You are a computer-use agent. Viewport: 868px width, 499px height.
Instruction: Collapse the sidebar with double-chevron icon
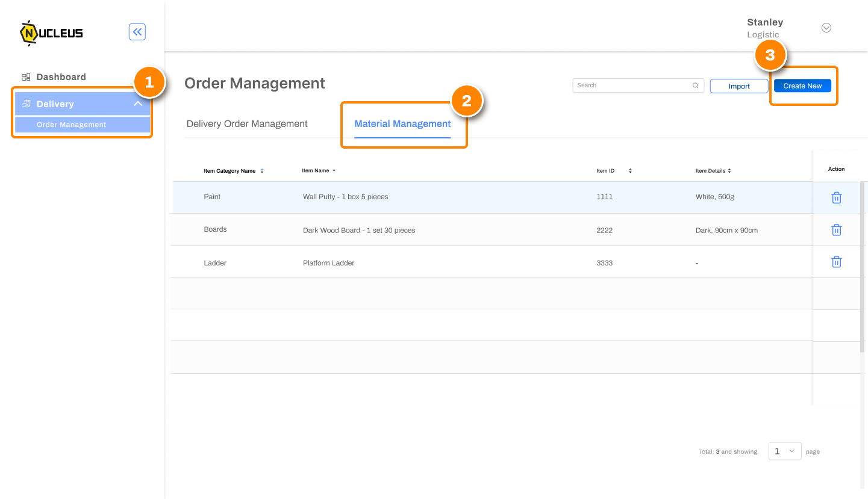click(137, 32)
